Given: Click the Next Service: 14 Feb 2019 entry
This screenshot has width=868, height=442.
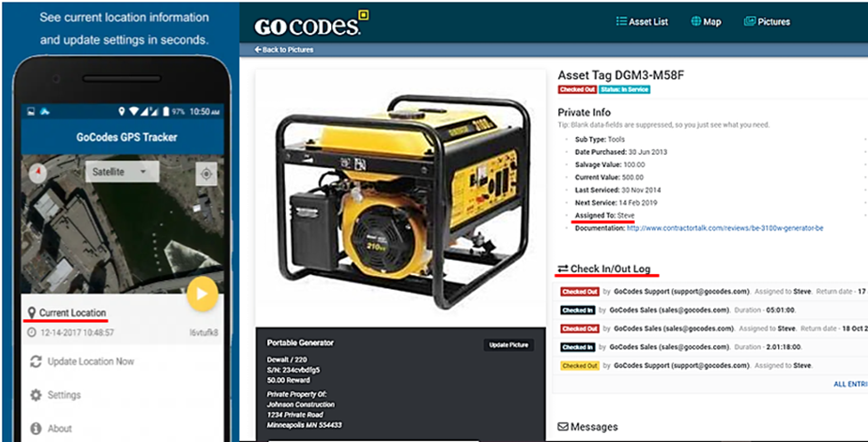Looking at the screenshot, I should (x=616, y=203).
